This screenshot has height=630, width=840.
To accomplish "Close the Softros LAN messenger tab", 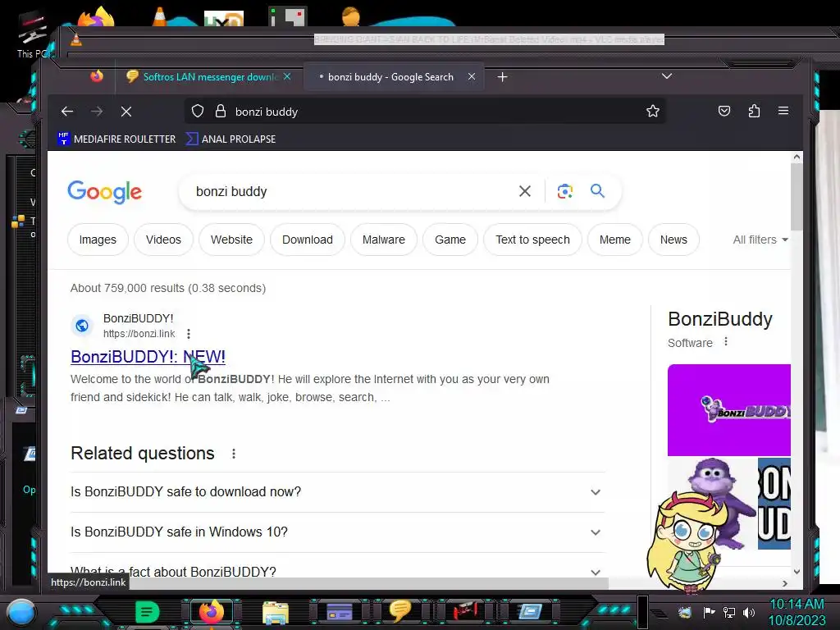I will tap(287, 76).
